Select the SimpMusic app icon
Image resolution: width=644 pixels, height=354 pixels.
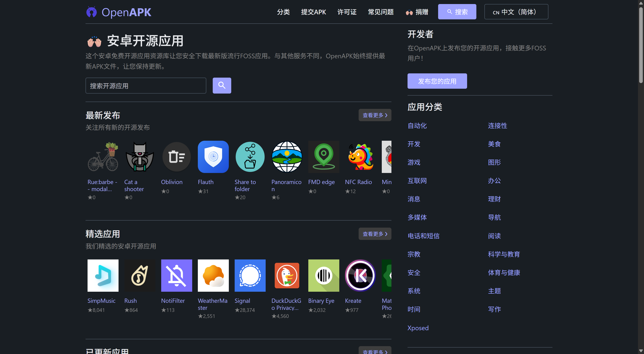tap(103, 275)
